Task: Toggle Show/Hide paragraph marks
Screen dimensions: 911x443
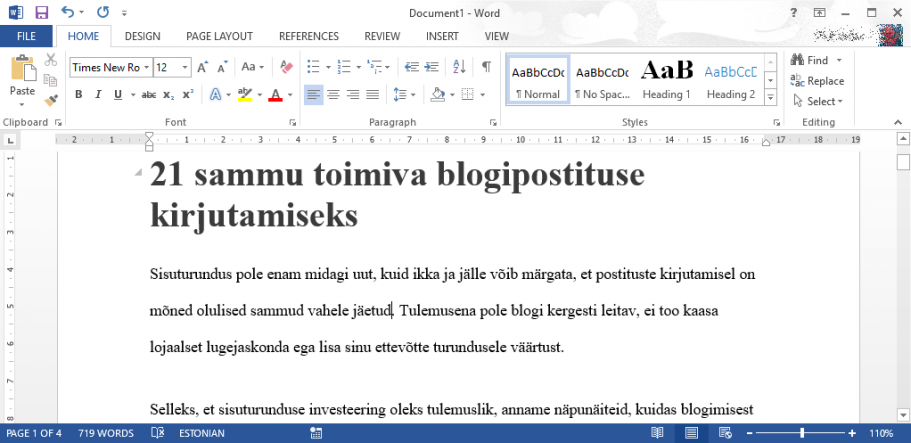Action: point(486,67)
